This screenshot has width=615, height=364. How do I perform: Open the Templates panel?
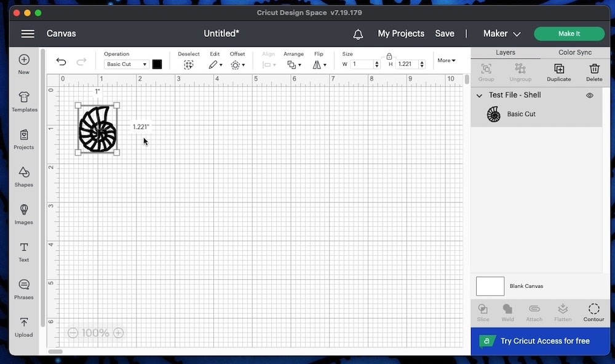pos(25,102)
